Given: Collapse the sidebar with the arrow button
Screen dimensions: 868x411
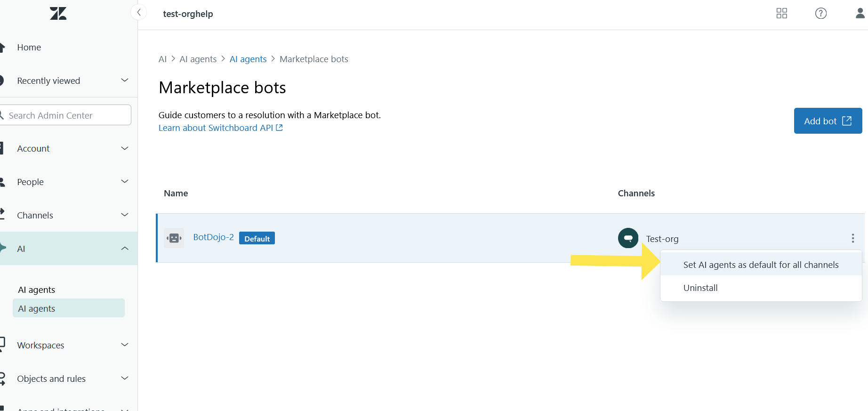Looking at the screenshot, I should (139, 13).
